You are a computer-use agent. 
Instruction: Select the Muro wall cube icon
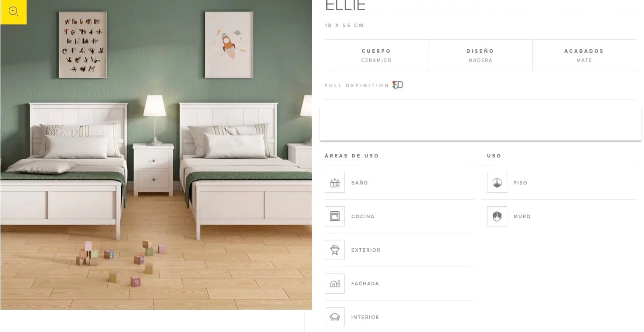497,216
